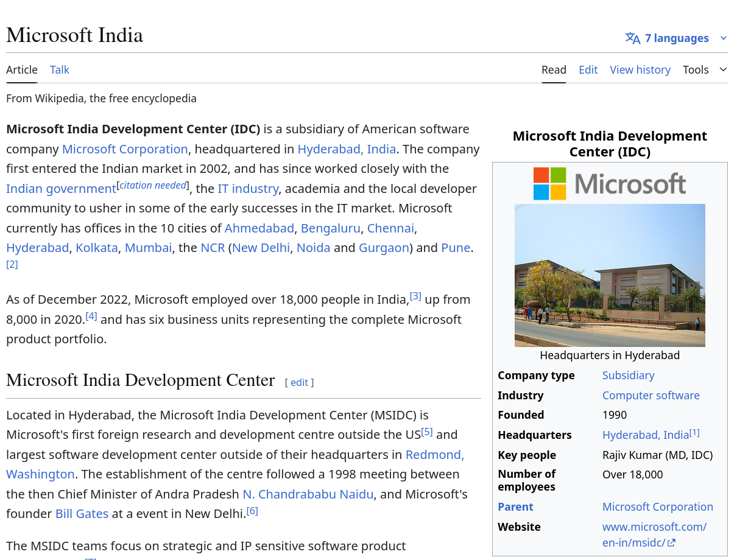Expand the 7 languages dropdown arrow
Image resolution: width=737 pixels, height=560 pixels.
(724, 38)
